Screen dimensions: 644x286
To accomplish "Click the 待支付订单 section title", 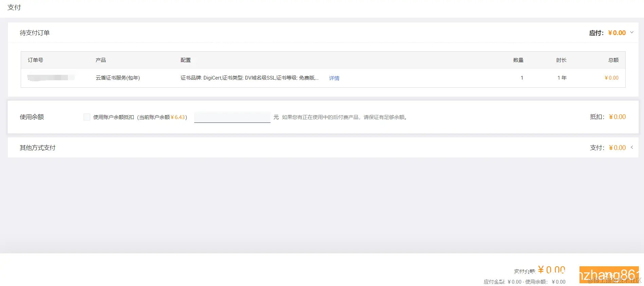I will click(x=35, y=33).
